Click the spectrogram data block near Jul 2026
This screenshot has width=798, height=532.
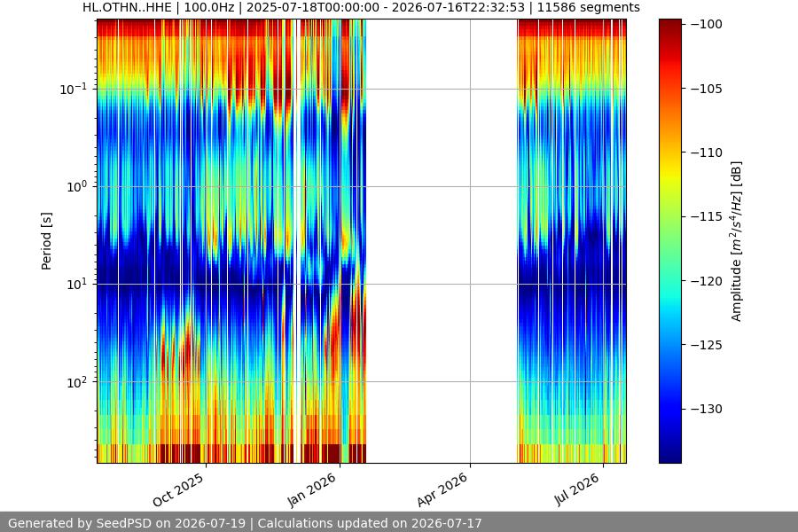572,241
